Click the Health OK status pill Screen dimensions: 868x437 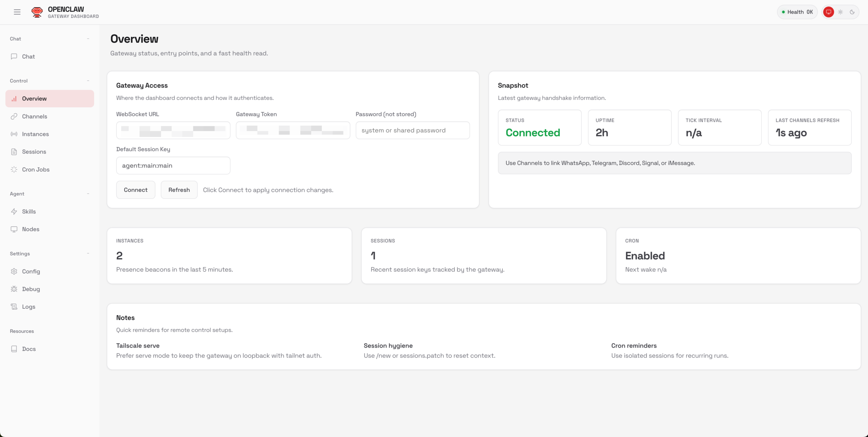click(x=797, y=12)
